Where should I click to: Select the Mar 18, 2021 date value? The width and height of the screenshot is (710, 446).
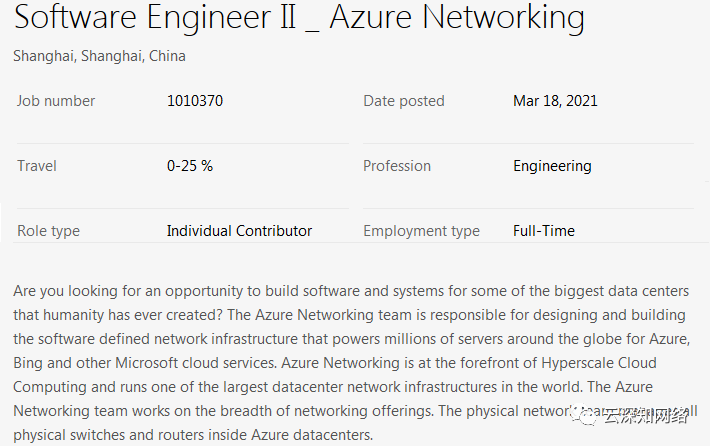click(x=555, y=101)
